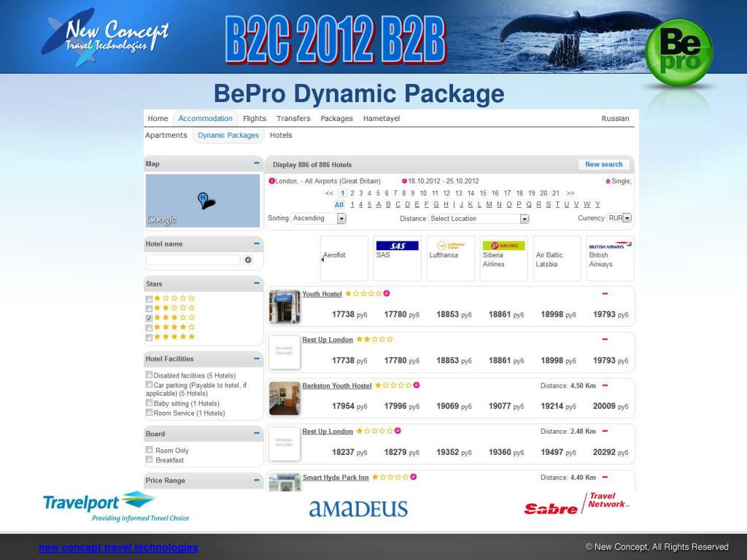Screen dimensions: 747x560
Task: Click the Youth Hostel photo thumbnail
Action: click(285, 307)
